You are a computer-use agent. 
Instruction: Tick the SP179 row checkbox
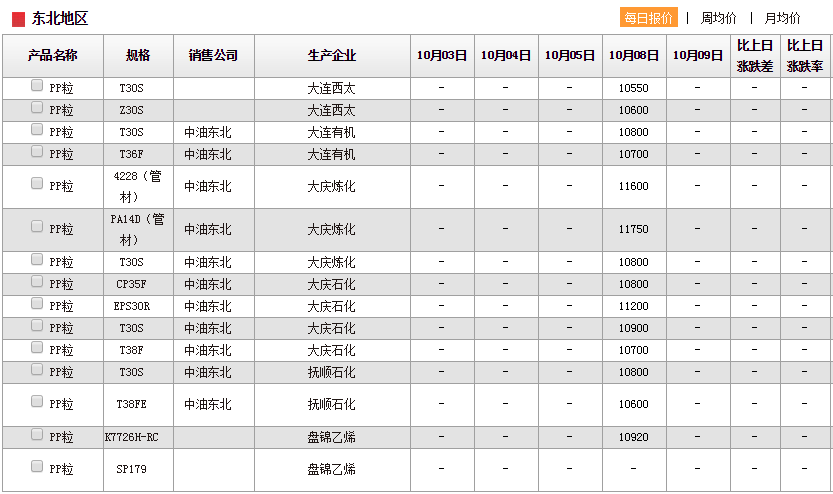coord(37,466)
